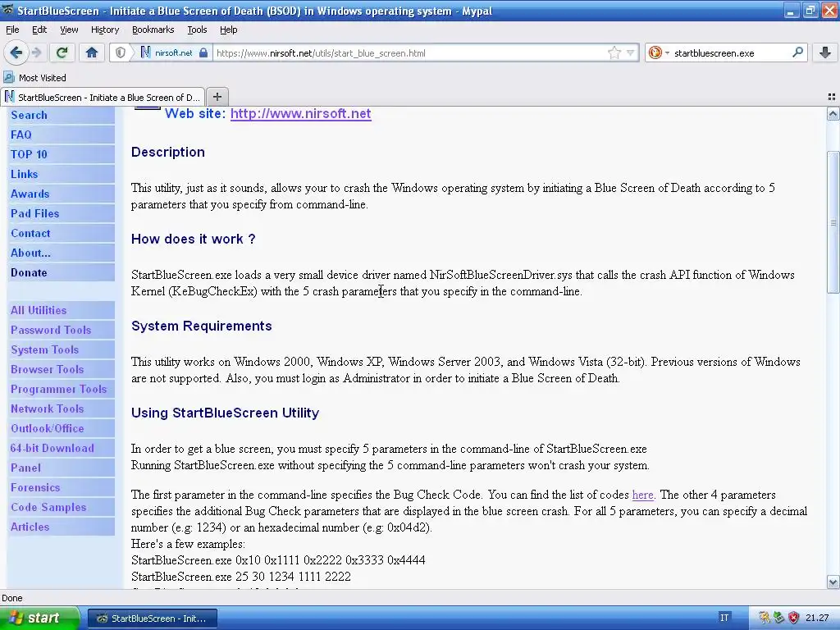Open the Browser Tools sidebar link
This screenshot has width=840, height=630.
[x=47, y=370]
